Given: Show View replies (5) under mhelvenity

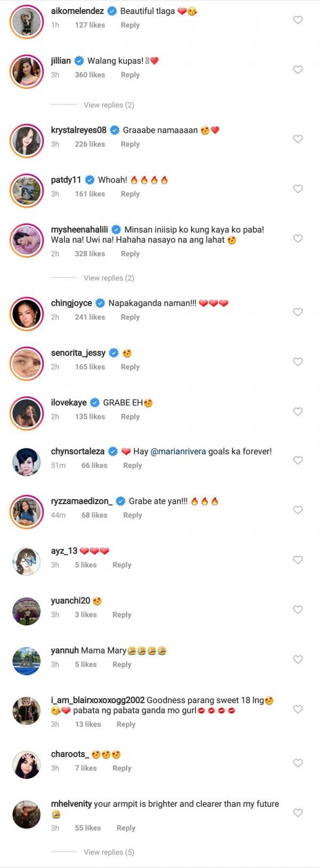Looking at the screenshot, I should pos(109,852).
